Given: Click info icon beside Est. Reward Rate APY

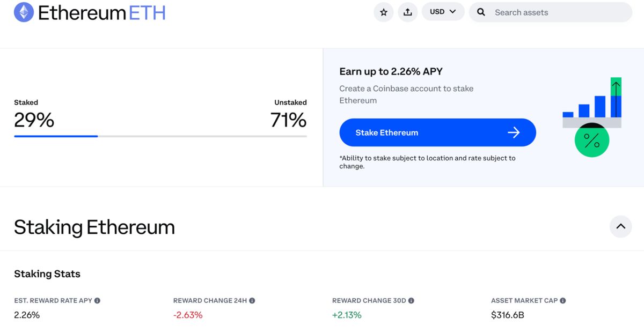Looking at the screenshot, I should pyautogui.click(x=97, y=301).
